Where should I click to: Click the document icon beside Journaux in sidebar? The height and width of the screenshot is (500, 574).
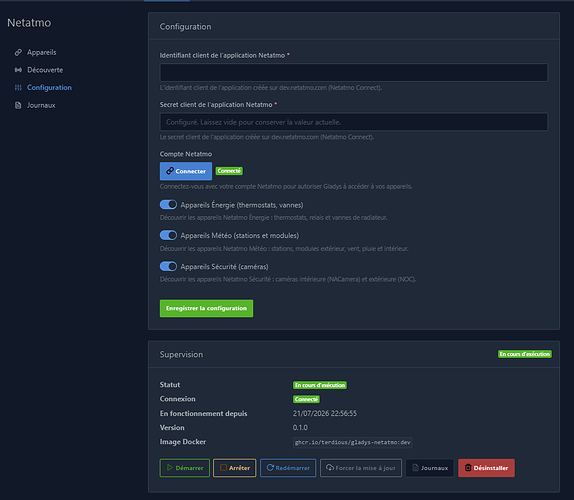[x=18, y=105]
